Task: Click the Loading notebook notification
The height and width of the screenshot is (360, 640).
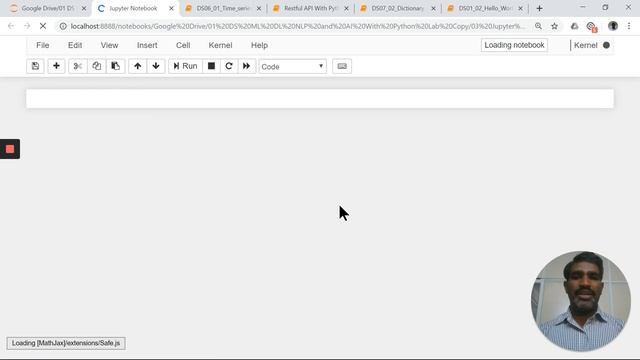Action: coord(514,45)
